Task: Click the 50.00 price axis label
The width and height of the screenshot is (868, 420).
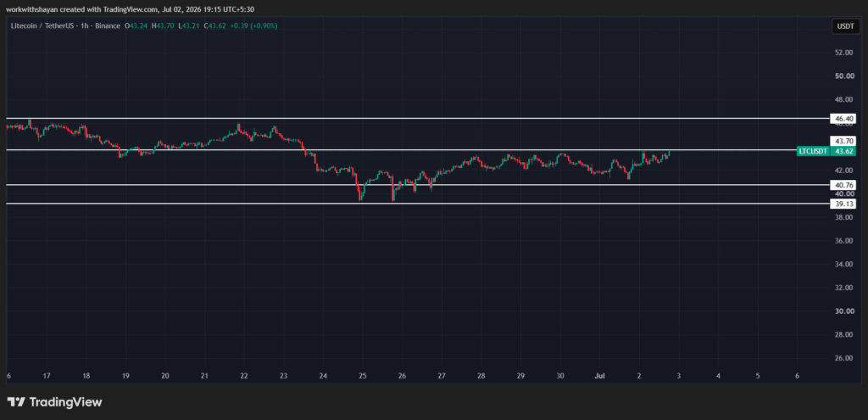Action: click(843, 76)
